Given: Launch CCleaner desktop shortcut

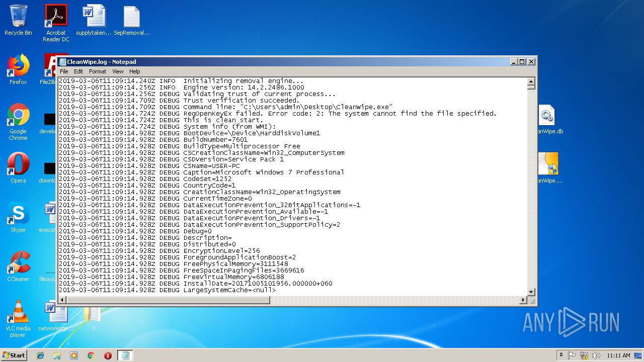Looking at the screenshot, I should (18, 266).
